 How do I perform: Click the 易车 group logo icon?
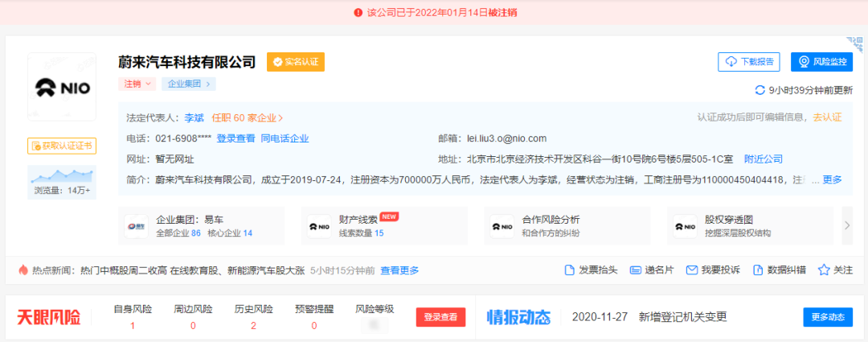(x=136, y=226)
